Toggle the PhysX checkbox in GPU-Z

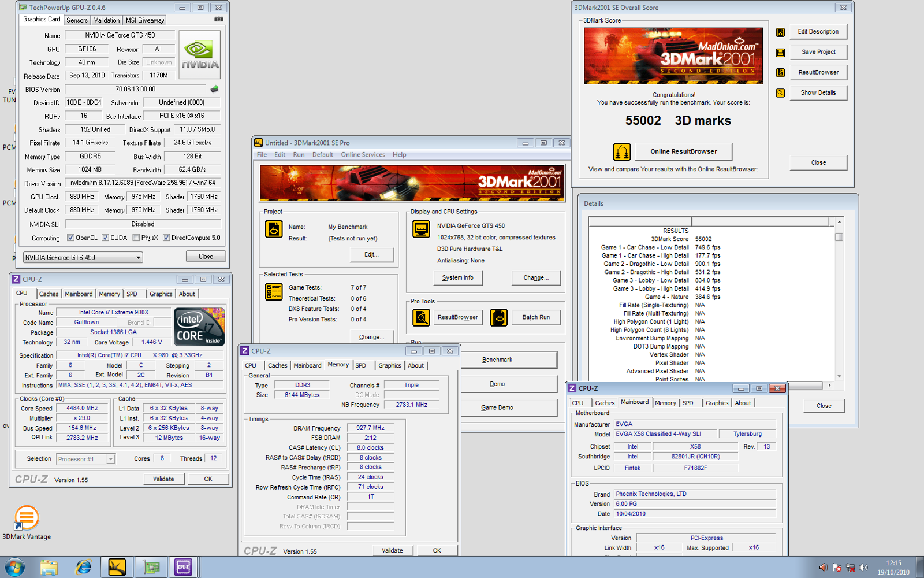pyautogui.click(x=136, y=238)
